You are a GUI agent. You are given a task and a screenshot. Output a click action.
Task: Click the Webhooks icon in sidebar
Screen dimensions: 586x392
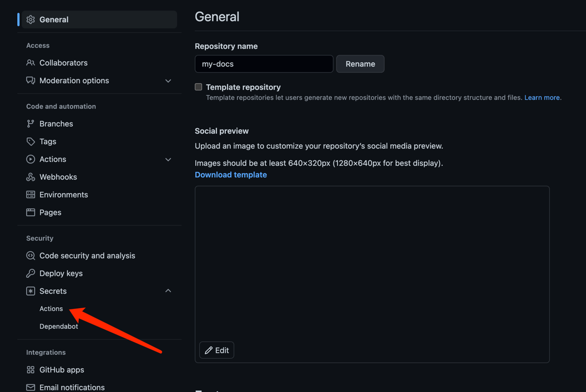pyautogui.click(x=31, y=177)
